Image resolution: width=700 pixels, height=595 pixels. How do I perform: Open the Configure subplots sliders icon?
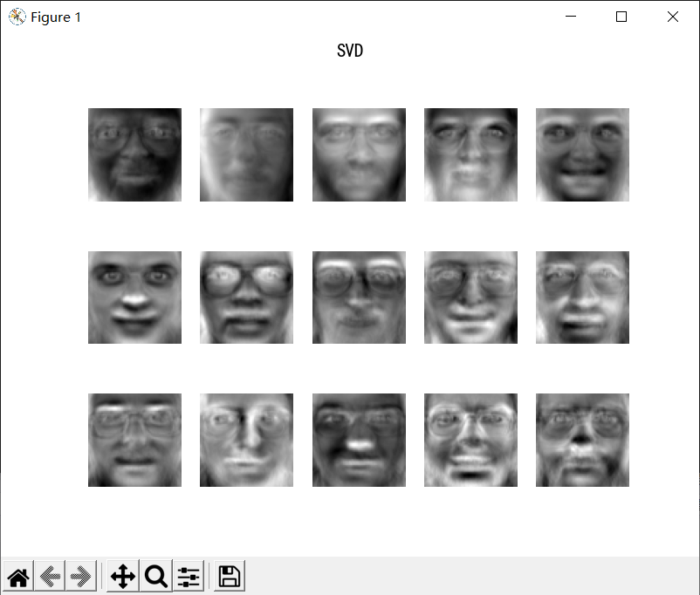coord(189,577)
